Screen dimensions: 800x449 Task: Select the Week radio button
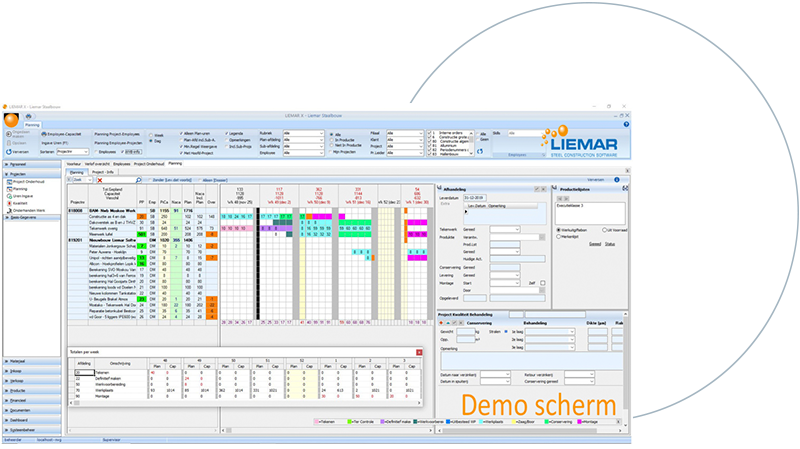click(x=151, y=136)
